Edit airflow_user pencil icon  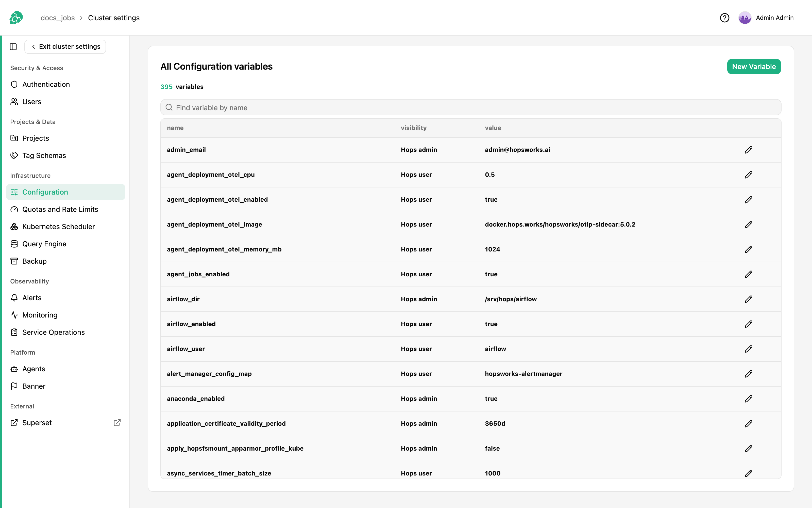(749, 349)
